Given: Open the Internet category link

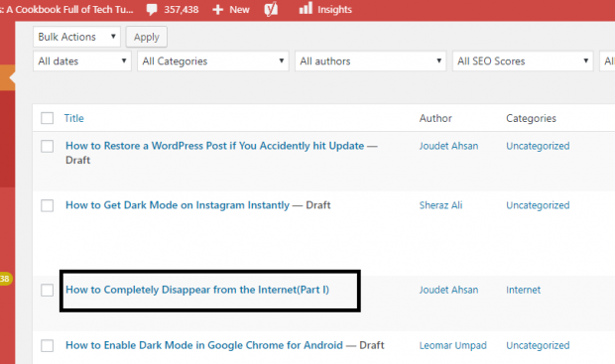Looking at the screenshot, I should (523, 290).
